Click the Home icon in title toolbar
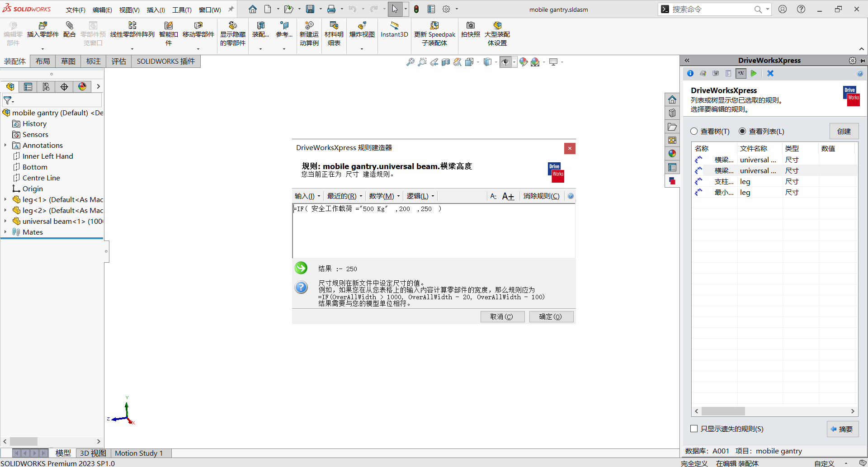This screenshot has width=868, height=467. (x=253, y=9)
